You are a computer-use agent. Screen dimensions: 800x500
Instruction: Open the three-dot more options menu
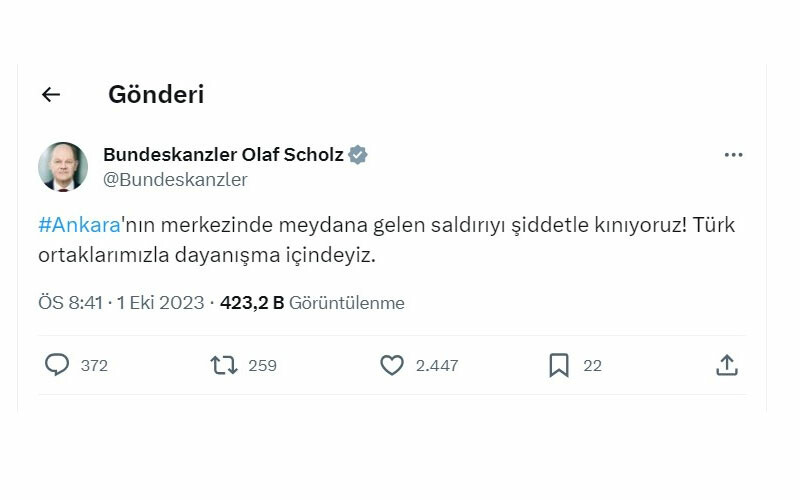733,155
